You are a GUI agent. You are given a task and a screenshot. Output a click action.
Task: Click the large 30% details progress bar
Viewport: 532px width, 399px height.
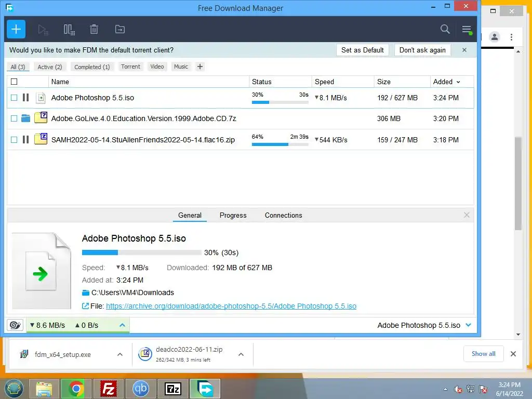141,252
